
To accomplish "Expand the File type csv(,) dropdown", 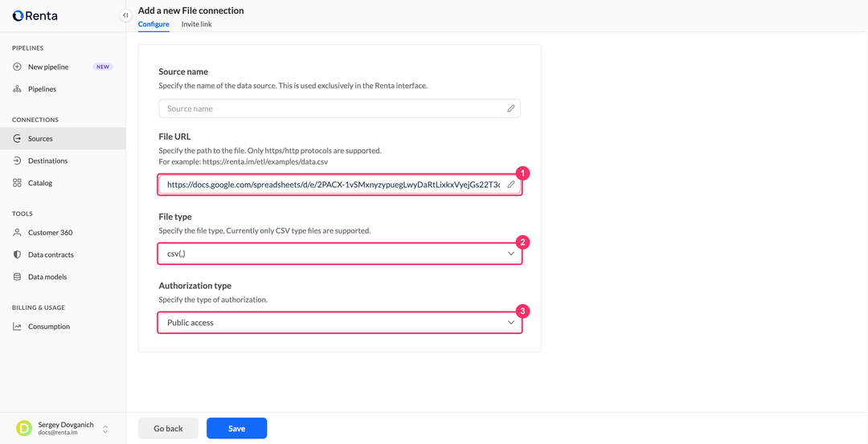I will (339, 253).
